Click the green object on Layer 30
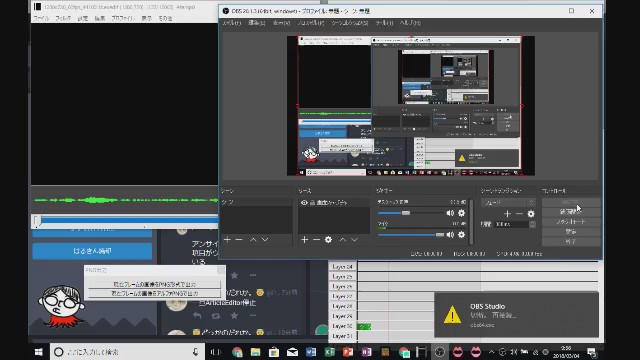This screenshot has width=640, height=360. point(364,327)
